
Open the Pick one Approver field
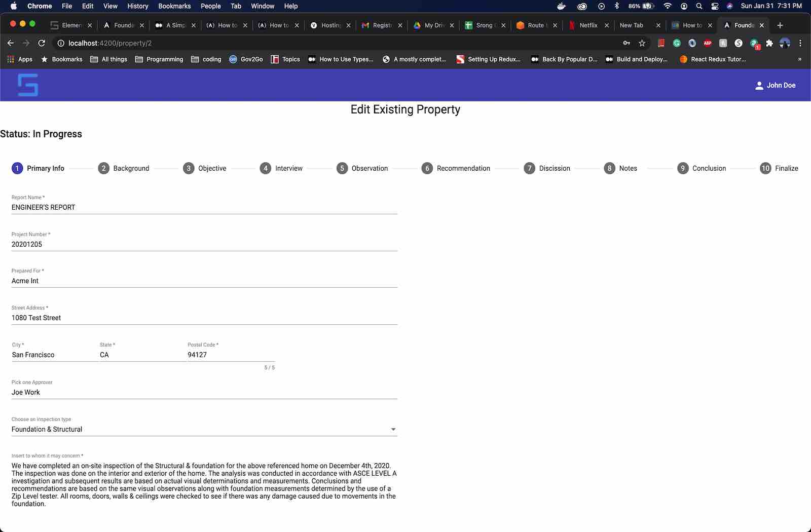(204, 392)
